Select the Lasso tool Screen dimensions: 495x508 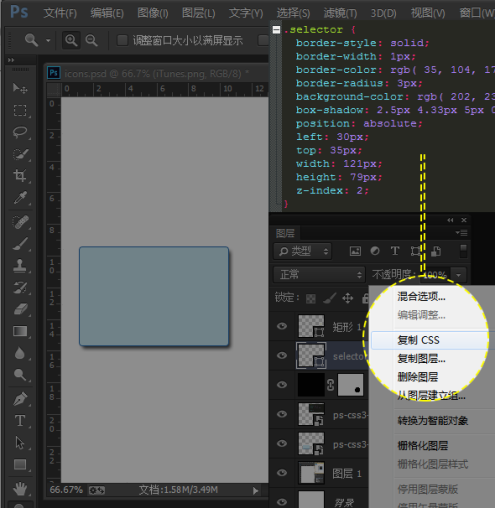20,132
